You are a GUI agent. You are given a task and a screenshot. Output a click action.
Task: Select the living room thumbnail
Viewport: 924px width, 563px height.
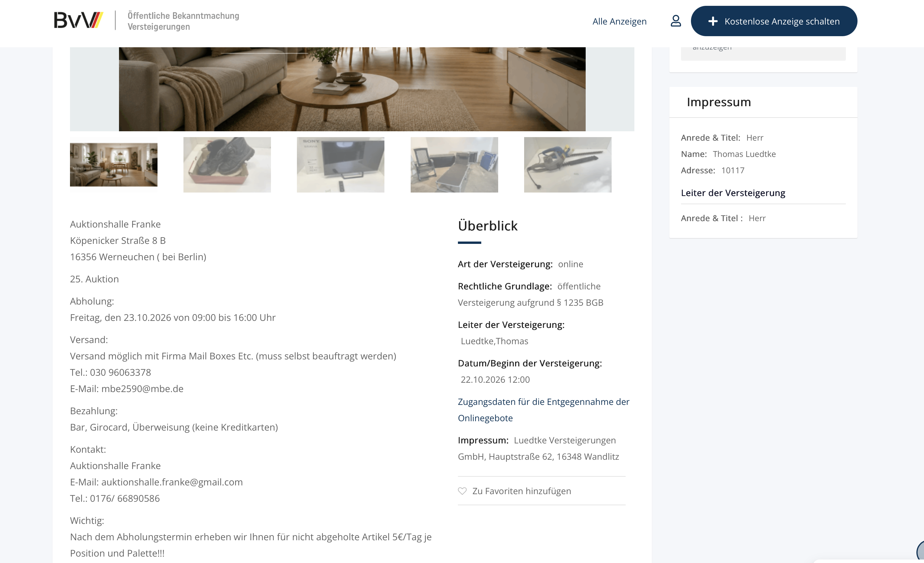(114, 165)
